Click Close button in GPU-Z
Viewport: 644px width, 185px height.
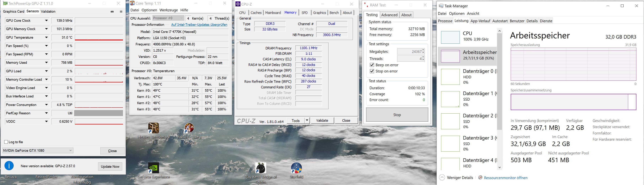pyautogui.click(x=112, y=151)
